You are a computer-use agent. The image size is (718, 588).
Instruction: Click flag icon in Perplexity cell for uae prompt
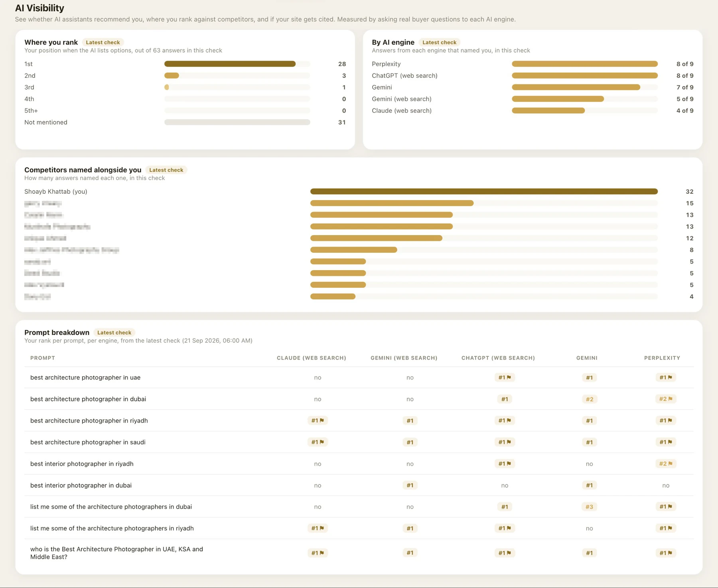point(670,377)
